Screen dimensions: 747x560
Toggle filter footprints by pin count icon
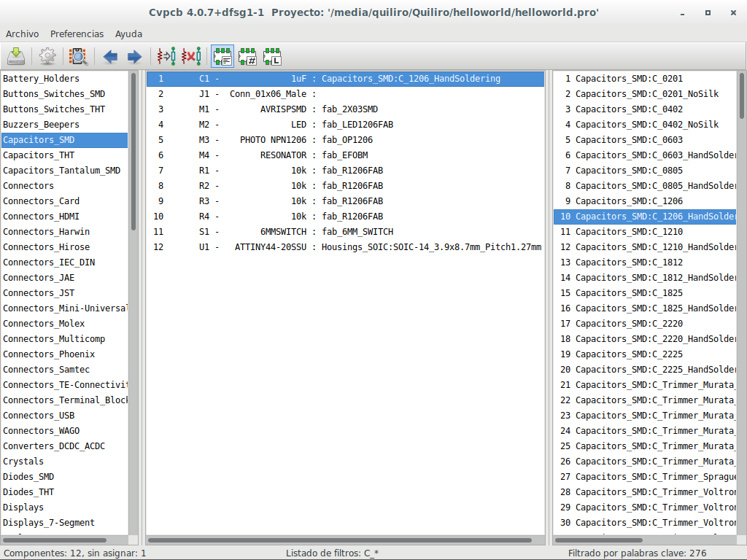[247, 57]
